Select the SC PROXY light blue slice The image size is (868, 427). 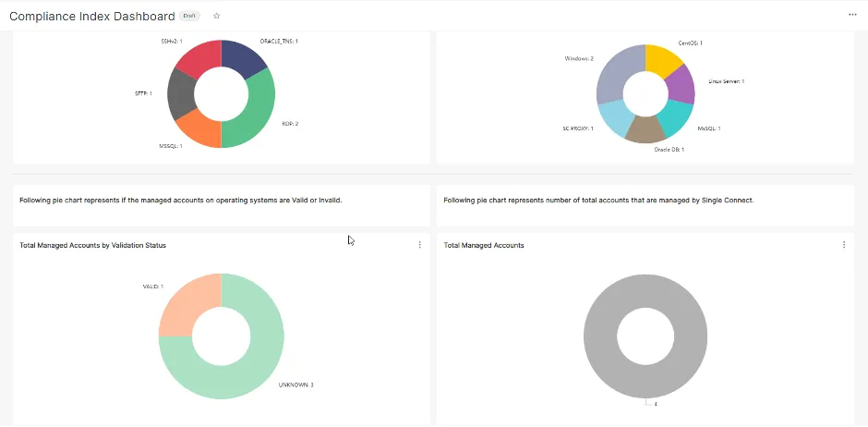(x=616, y=118)
